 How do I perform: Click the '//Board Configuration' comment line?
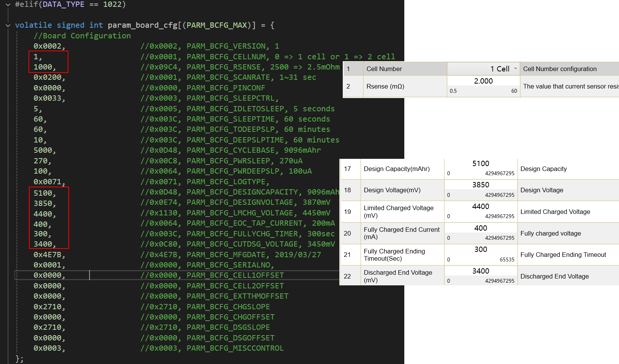point(82,36)
